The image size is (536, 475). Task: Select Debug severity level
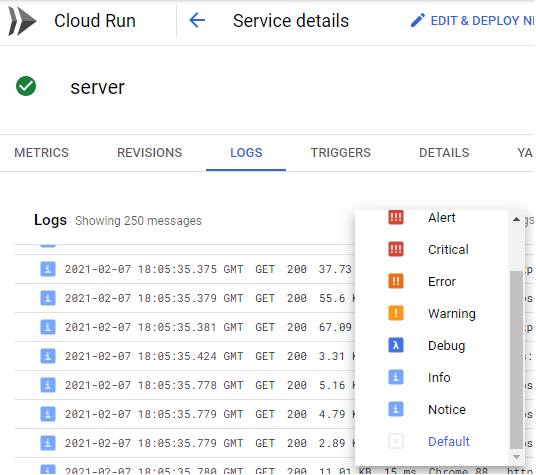pos(431,345)
